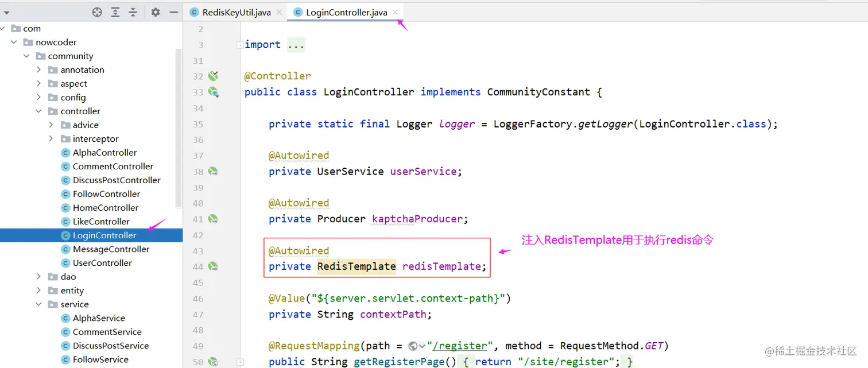Open AlphaService class
This screenshot has width=868, height=368.
coord(99,317)
